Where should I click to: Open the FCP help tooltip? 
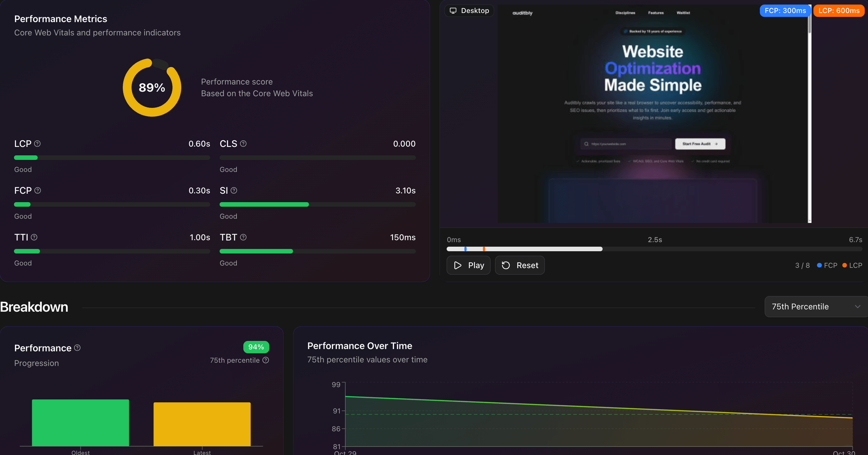38,190
